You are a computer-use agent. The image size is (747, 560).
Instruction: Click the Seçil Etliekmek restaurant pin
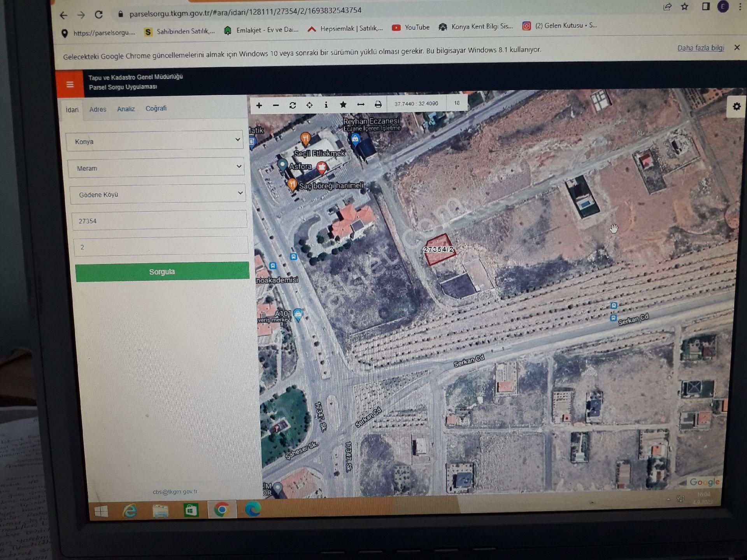(x=306, y=139)
